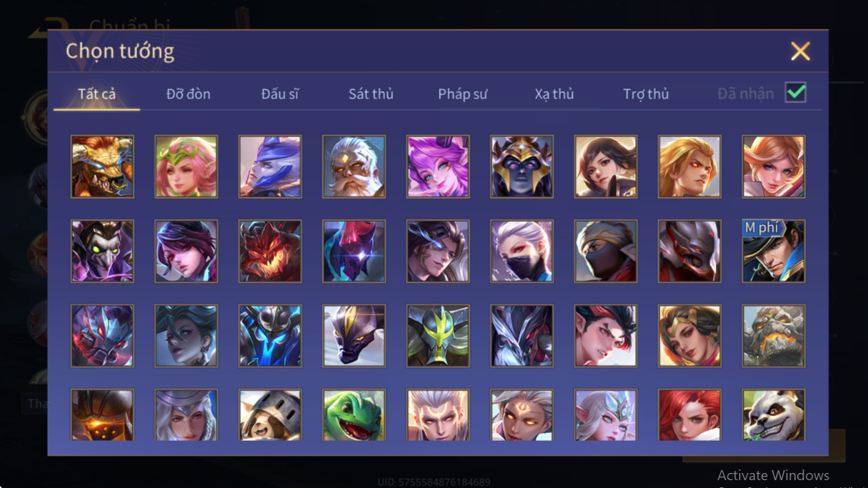Close the 'Chọn tướng' dialog
Image resolution: width=868 pixels, height=488 pixels.
800,51
